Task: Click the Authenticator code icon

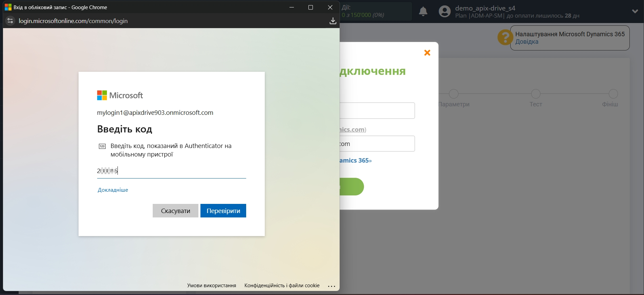Action: click(102, 146)
